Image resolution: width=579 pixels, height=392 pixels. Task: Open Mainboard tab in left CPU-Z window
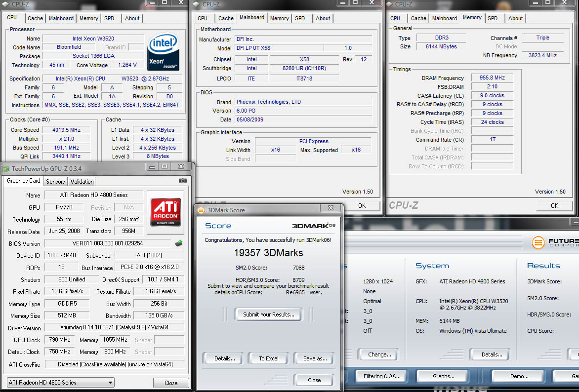tap(61, 18)
